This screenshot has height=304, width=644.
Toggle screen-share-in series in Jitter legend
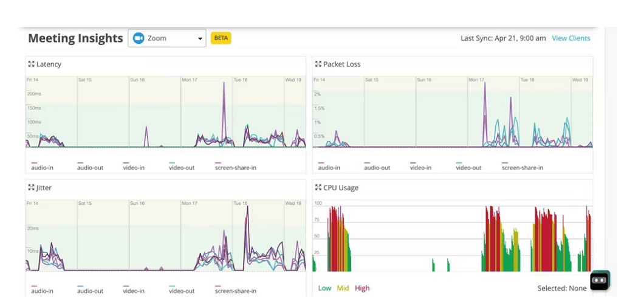click(235, 291)
